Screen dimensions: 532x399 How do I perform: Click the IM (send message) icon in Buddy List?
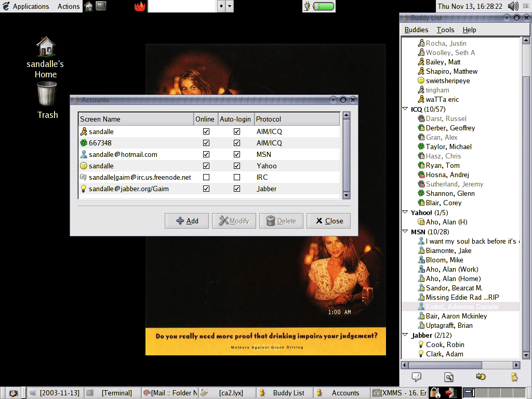point(416,377)
